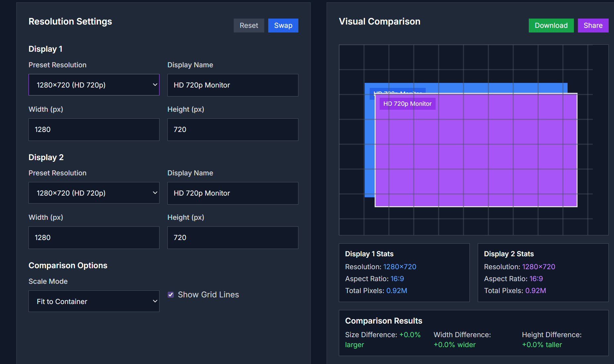Click the Display 1 Stats resolution value

coord(399,267)
